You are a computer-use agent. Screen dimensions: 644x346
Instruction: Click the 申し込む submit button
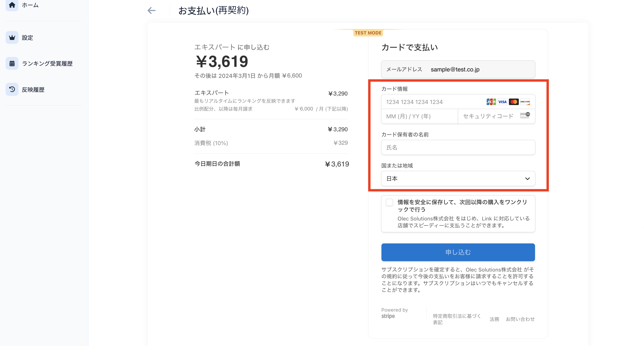pyautogui.click(x=458, y=252)
